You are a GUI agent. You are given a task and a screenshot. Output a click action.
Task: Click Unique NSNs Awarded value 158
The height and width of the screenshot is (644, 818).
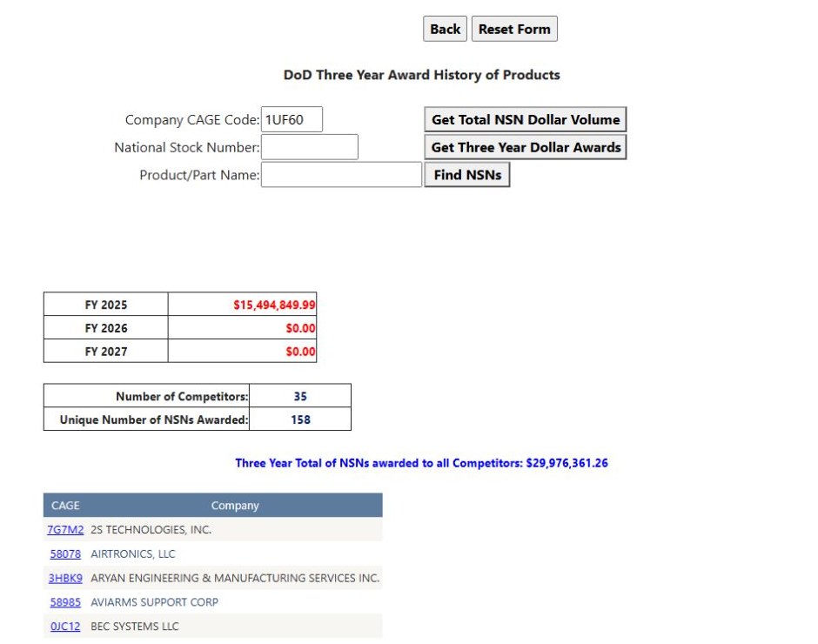[300, 419]
